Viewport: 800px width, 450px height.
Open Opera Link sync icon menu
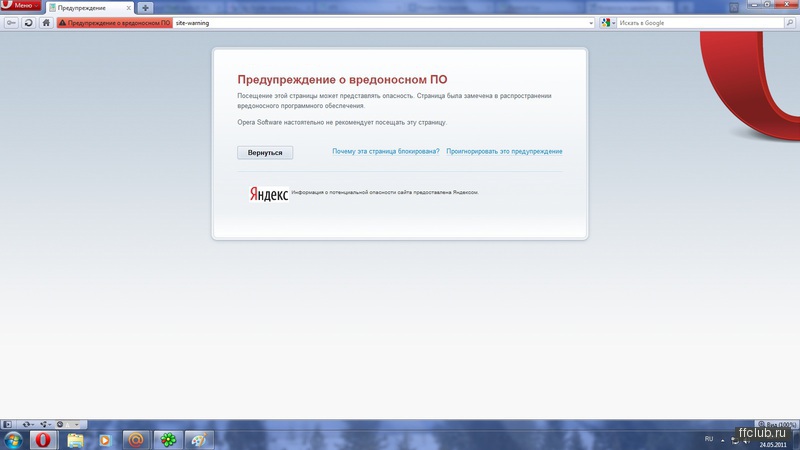pos(28,424)
